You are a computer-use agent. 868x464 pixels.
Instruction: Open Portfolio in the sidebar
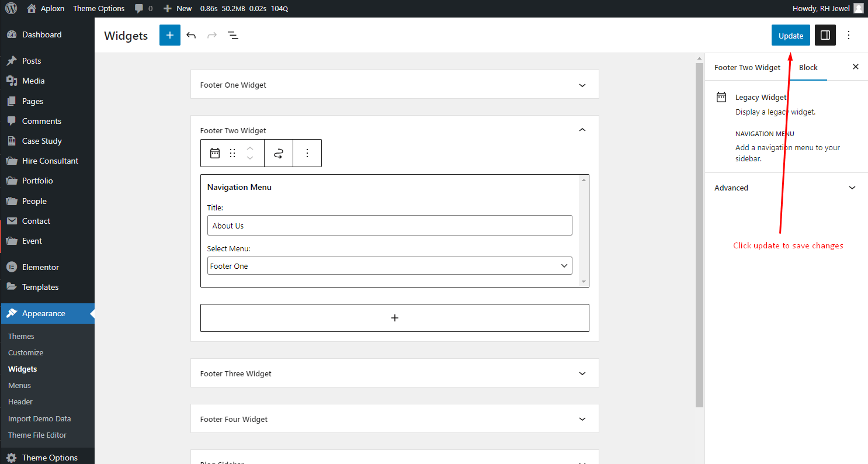[47, 181]
